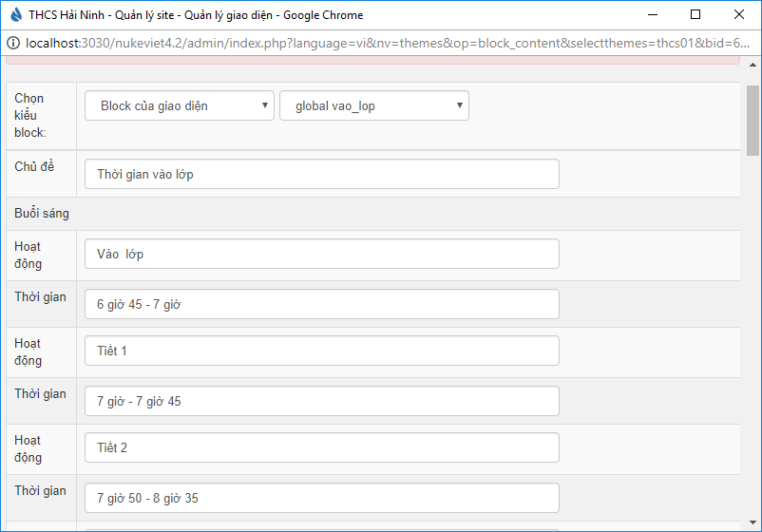Click 'Hoạt động' label beside 'Vào lớp'
Screen dimensions: 762x532
point(29,255)
